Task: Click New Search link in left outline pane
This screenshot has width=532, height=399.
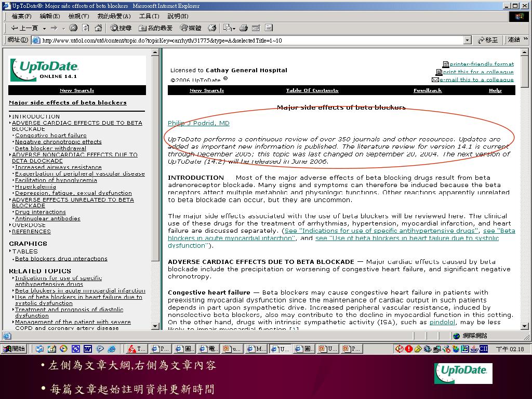Action: tap(77, 90)
